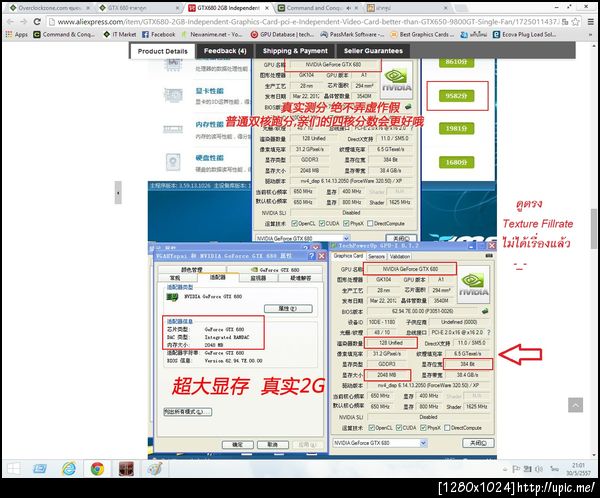Switch to the Overclockzone.com browser tab
The height and width of the screenshot is (498, 600).
click(48, 8)
